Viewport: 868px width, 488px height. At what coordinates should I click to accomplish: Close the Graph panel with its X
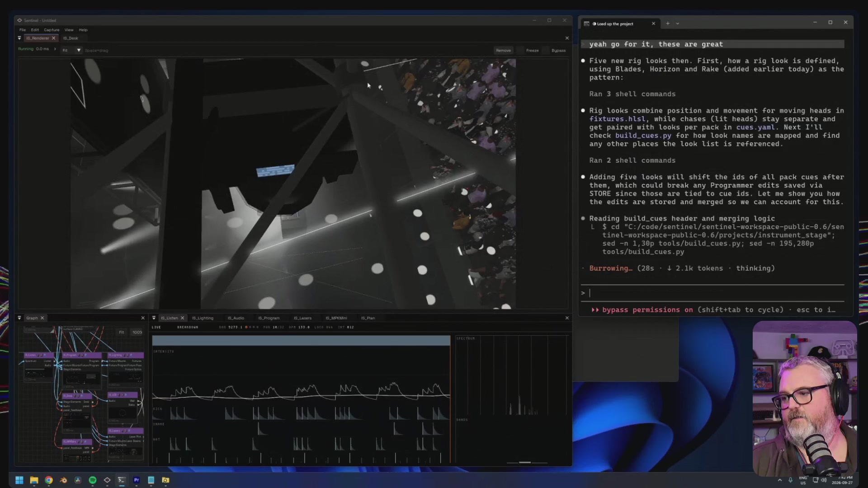click(x=143, y=318)
